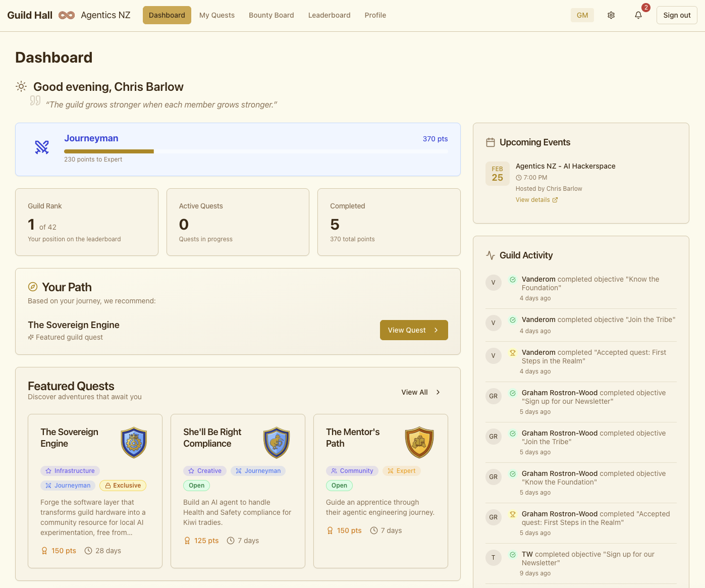The width and height of the screenshot is (705, 588).
Task: Switch to the My Quests tab
Action: (216, 15)
